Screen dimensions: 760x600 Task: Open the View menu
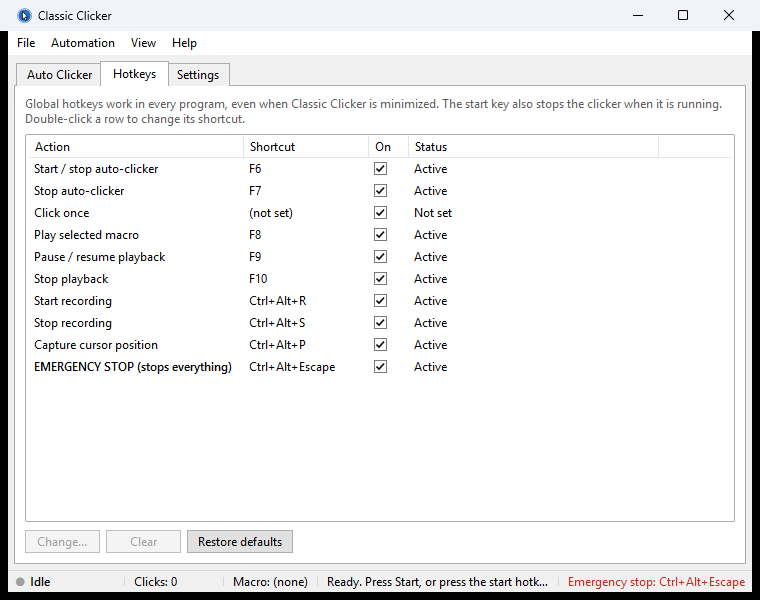143,43
